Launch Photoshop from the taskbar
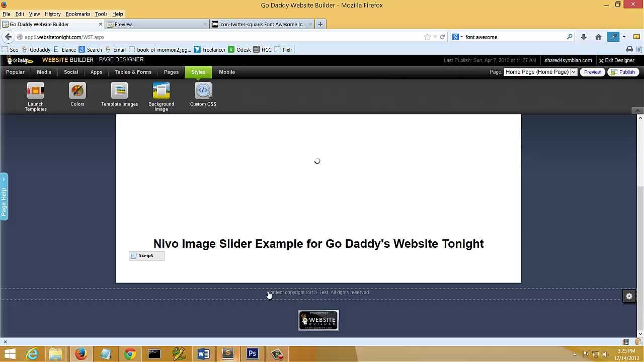 (252, 354)
